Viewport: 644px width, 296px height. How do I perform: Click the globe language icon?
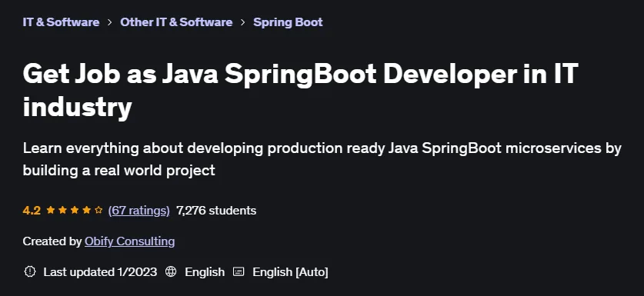[171, 271]
